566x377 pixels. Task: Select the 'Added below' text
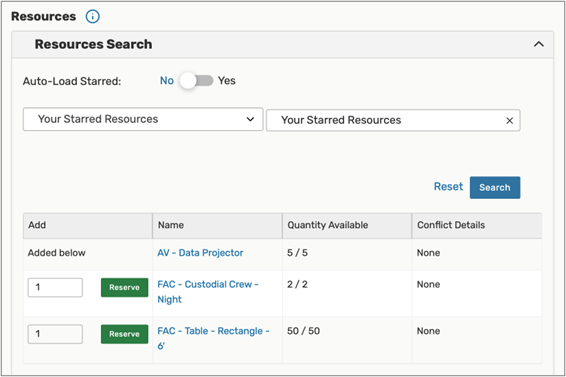[57, 253]
